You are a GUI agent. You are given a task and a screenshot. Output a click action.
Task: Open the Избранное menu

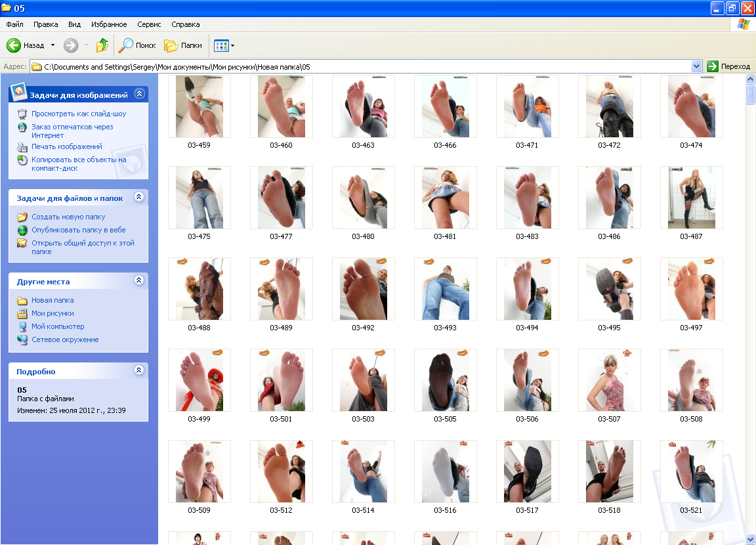pyautogui.click(x=109, y=24)
